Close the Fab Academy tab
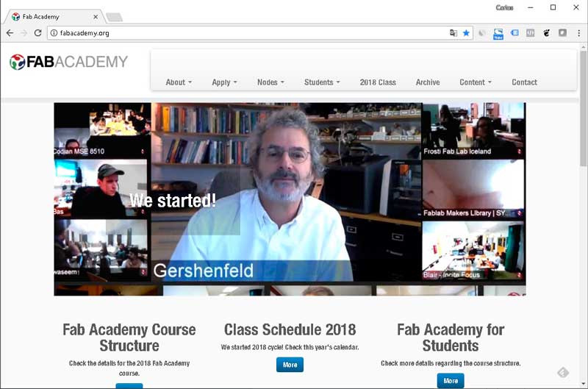The height and width of the screenshot is (389, 588). [96, 17]
